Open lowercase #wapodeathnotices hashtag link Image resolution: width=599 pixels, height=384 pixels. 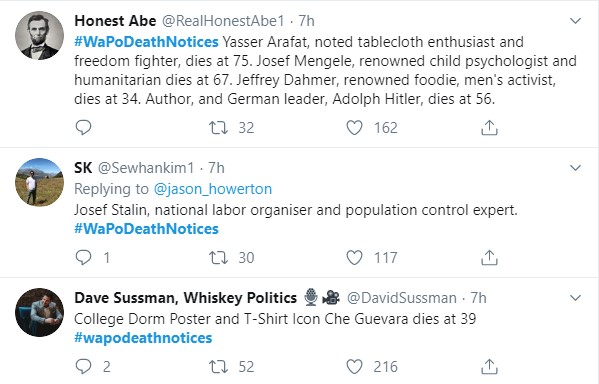[143, 338]
